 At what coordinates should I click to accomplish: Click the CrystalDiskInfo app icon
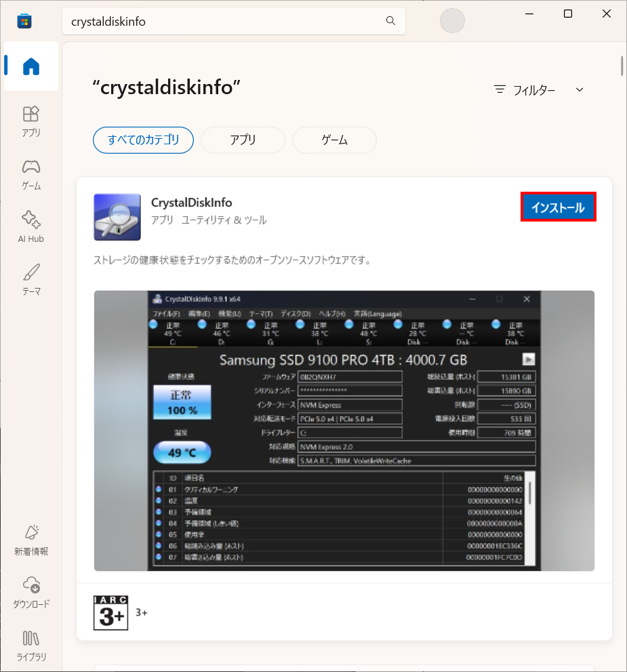(117, 217)
